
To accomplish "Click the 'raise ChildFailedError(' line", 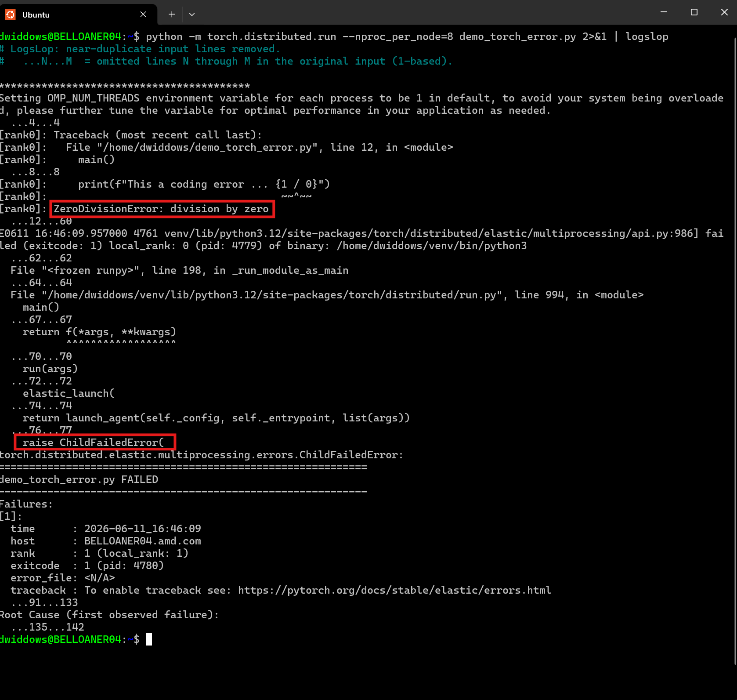I will [93, 442].
